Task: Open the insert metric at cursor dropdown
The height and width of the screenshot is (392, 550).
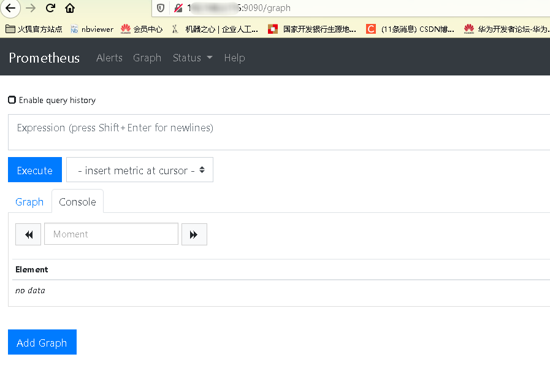Action: coord(140,170)
